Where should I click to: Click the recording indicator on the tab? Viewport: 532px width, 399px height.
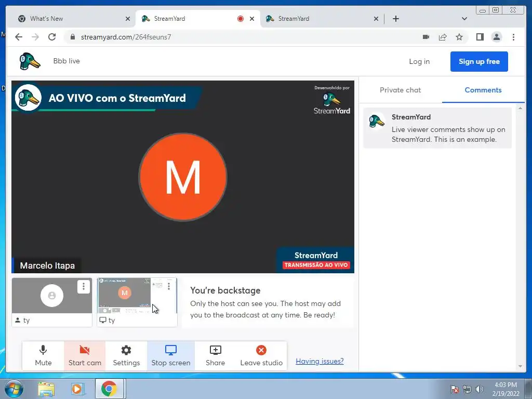coord(241,19)
